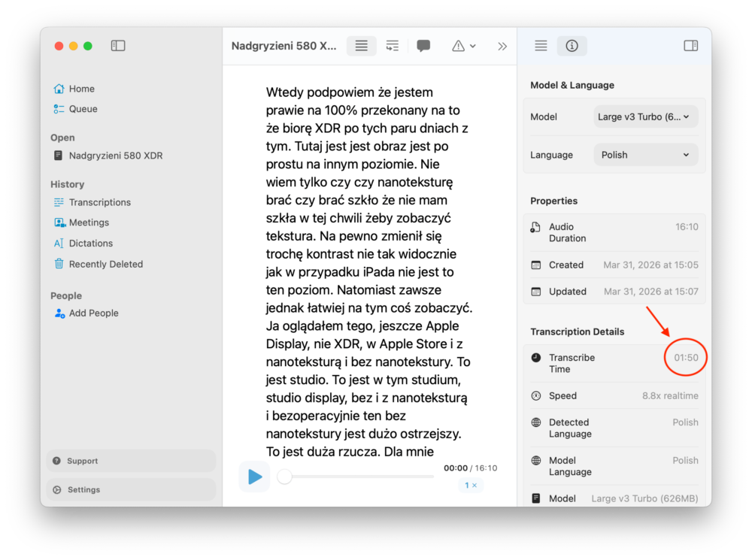This screenshot has width=752, height=560.
Task: Toggle the right inspector panel
Action: coord(690,46)
